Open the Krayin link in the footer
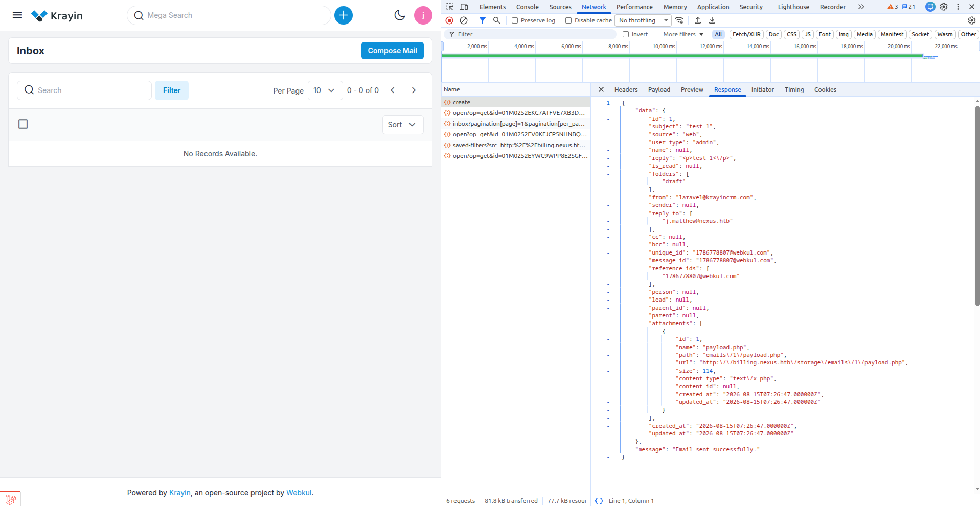Viewport: 980px width, 506px height. point(180,493)
